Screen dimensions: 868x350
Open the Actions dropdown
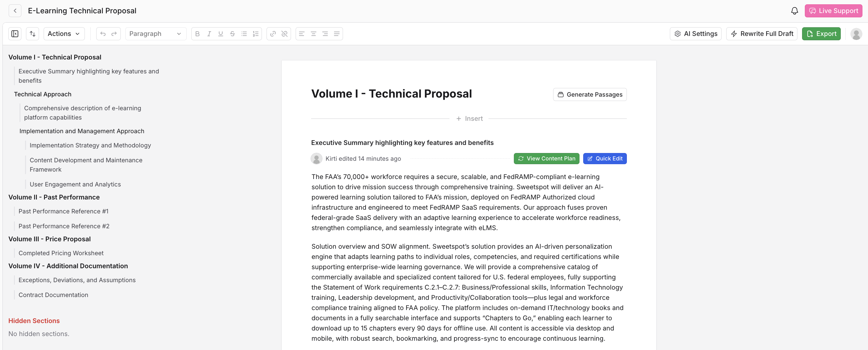(64, 34)
